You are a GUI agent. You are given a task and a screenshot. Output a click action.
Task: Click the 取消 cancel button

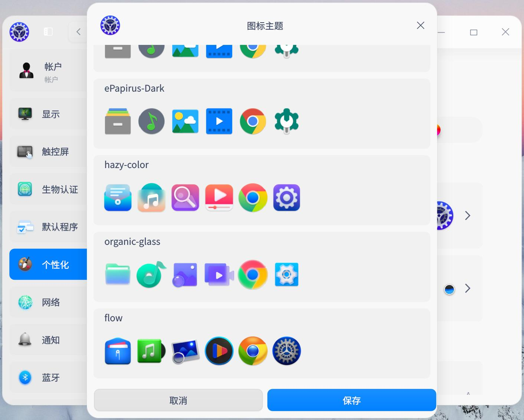[178, 400]
